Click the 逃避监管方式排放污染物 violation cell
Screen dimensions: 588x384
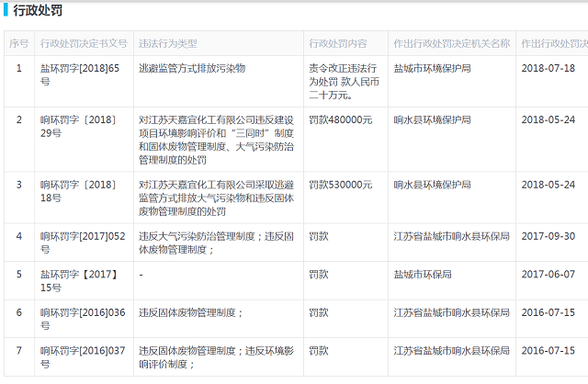pyautogui.click(x=192, y=69)
